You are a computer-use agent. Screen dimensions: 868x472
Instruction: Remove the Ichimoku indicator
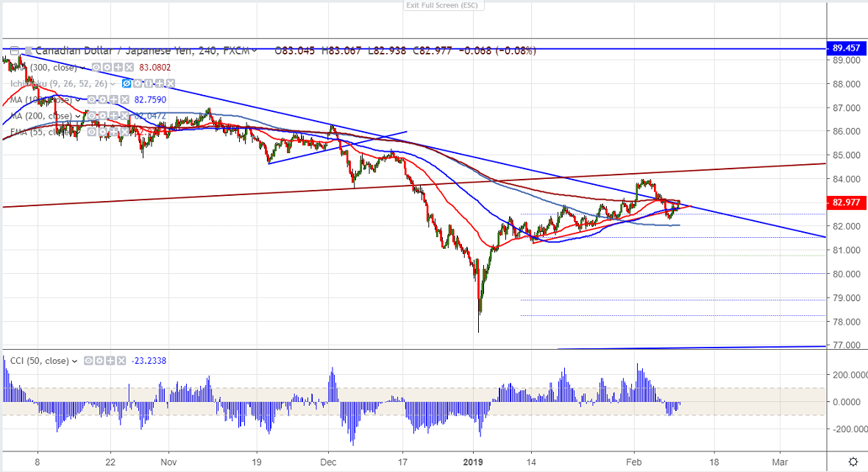171,84
